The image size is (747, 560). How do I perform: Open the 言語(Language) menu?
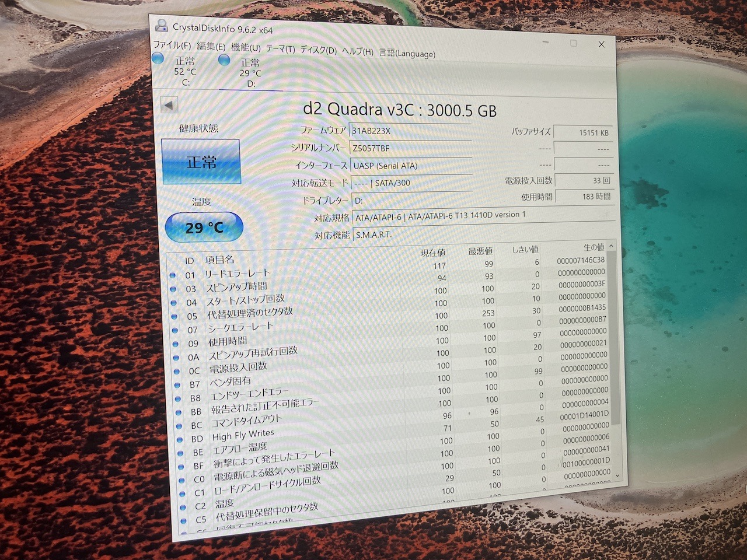point(407,53)
